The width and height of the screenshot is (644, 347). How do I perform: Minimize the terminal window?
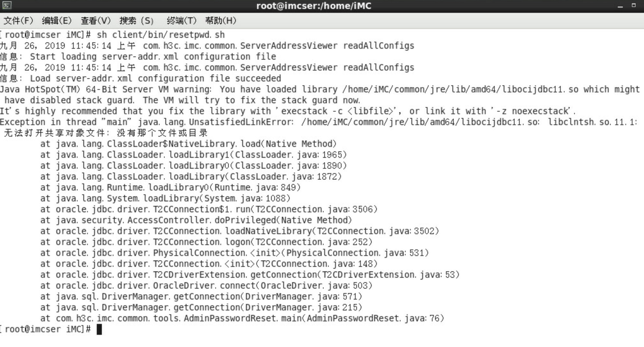coord(620,6)
